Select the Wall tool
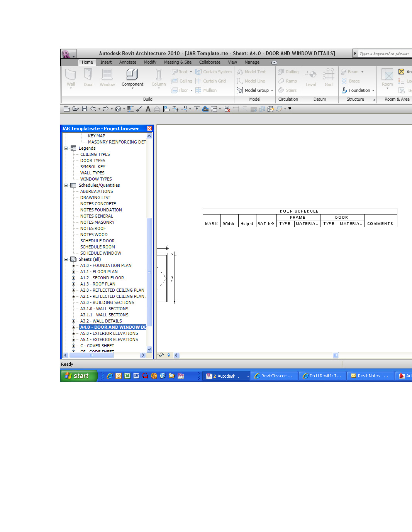The height and width of the screenshot is (532, 412). (x=71, y=78)
